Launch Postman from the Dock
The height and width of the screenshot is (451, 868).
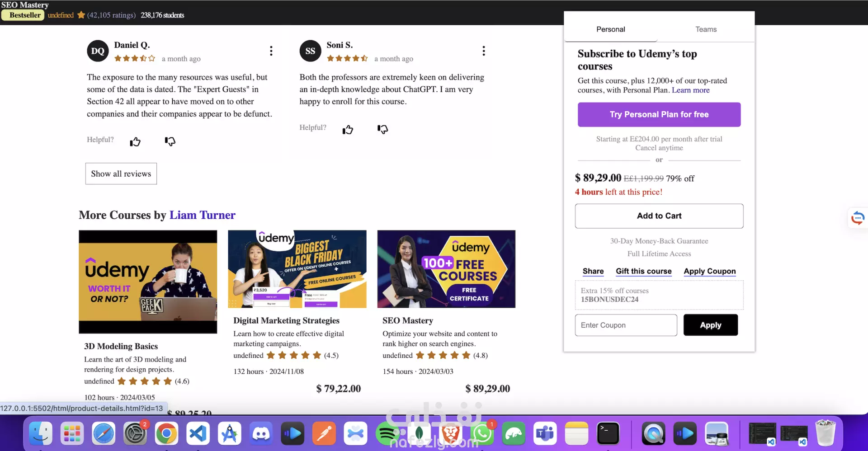[x=324, y=433]
